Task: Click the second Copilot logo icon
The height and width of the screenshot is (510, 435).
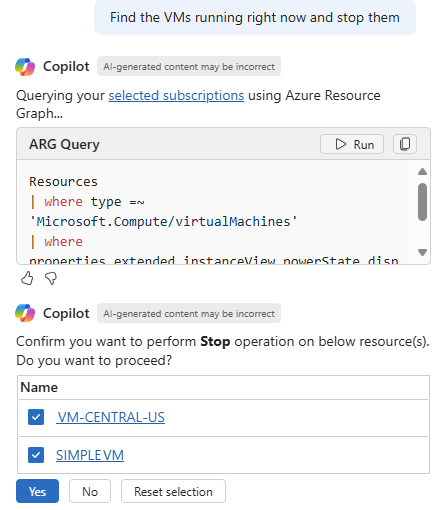Action: pyautogui.click(x=25, y=313)
